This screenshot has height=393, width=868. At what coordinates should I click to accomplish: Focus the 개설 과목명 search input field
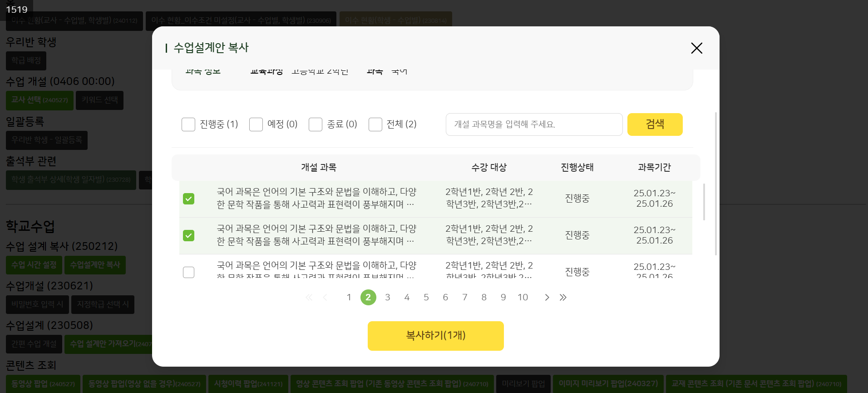[534, 124]
